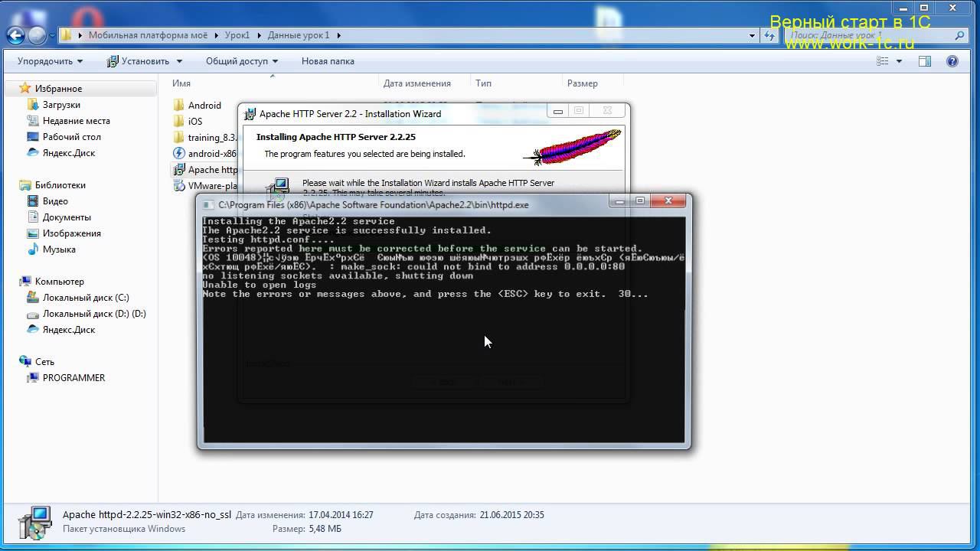This screenshot has height=551, width=980.
Task: Open the Общий доступ dropdown
Action: (241, 61)
